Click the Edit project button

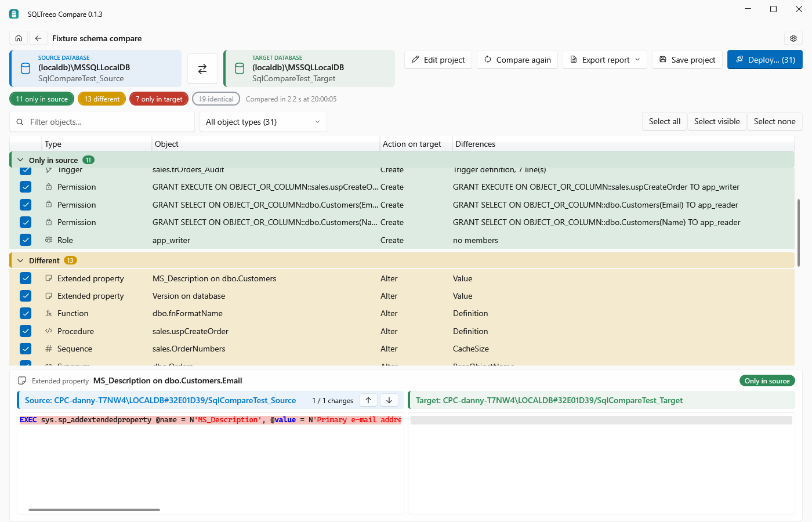pyautogui.click(x=438, y=60)
